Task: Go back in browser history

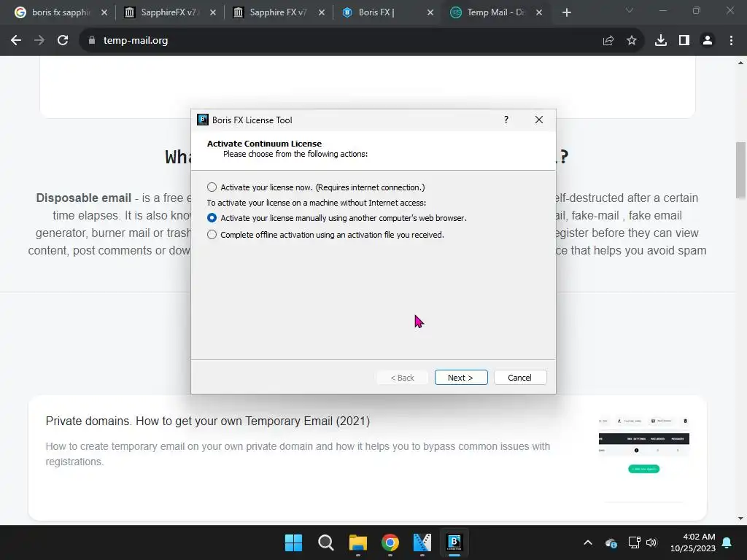Action: pyautogui.click(x=16, y=41)
